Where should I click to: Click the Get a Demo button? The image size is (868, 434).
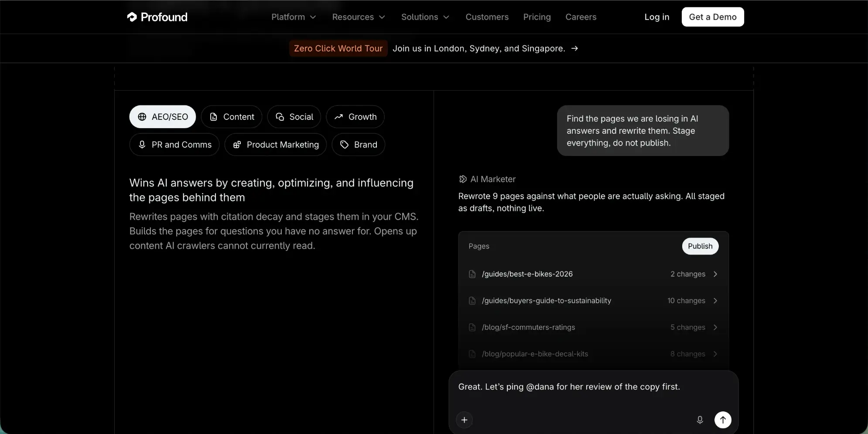click(713, 17)
